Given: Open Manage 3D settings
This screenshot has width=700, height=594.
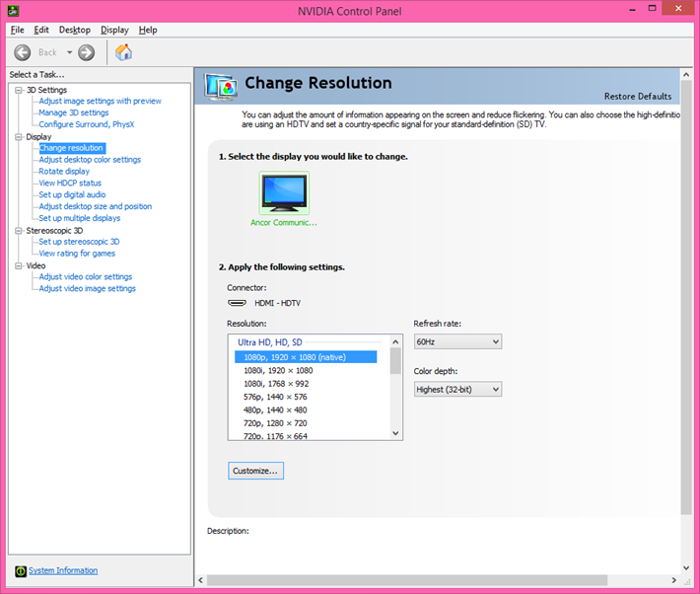Looking at the screenshot, I should (x=74, y=112).
